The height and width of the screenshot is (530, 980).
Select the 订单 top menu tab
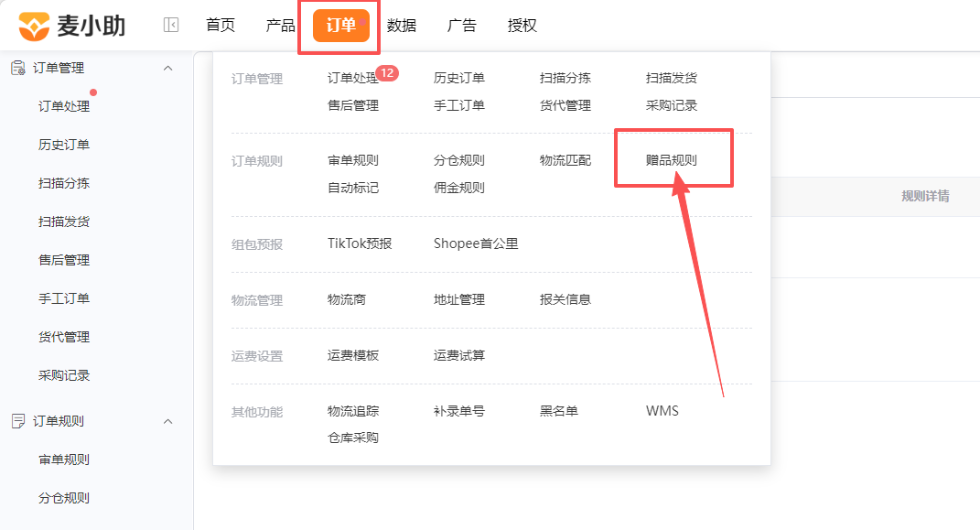coord(340,26)
